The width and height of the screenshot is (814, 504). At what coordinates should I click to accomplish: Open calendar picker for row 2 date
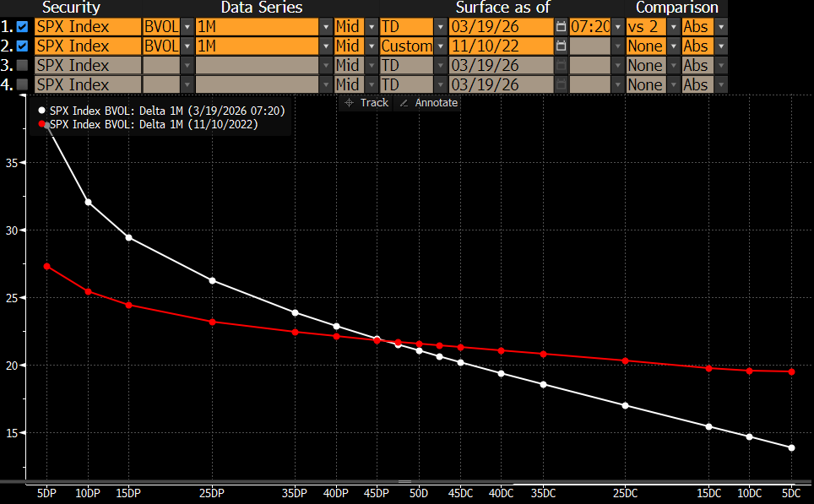561,46
